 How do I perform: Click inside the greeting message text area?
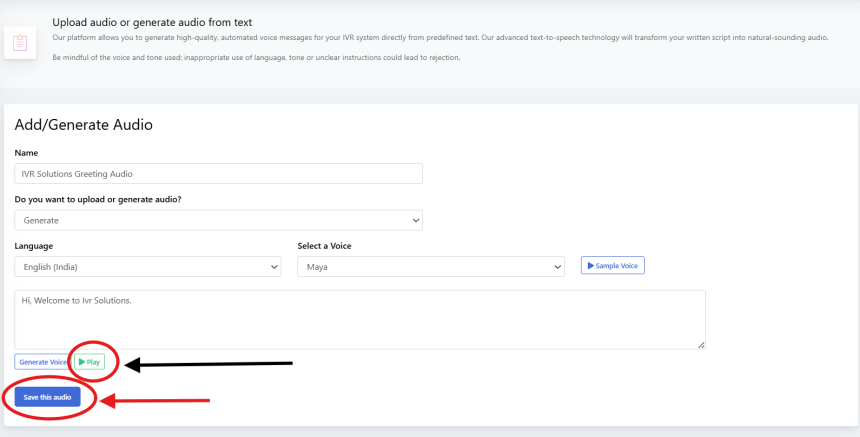coord(360,320)
